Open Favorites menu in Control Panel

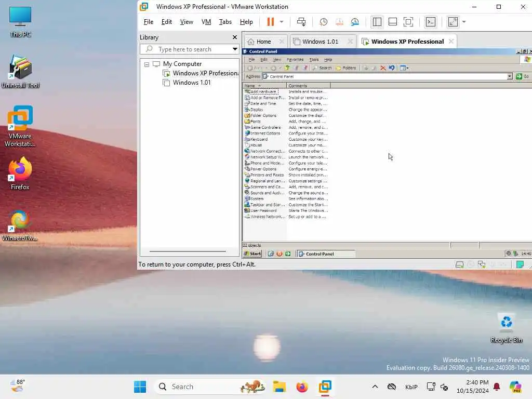point(295,59)
